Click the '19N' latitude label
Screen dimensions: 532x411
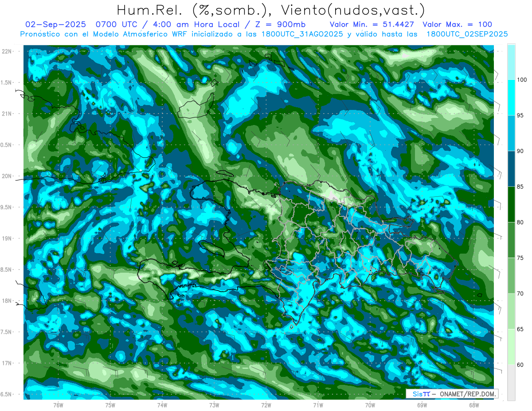click(7, 239)
